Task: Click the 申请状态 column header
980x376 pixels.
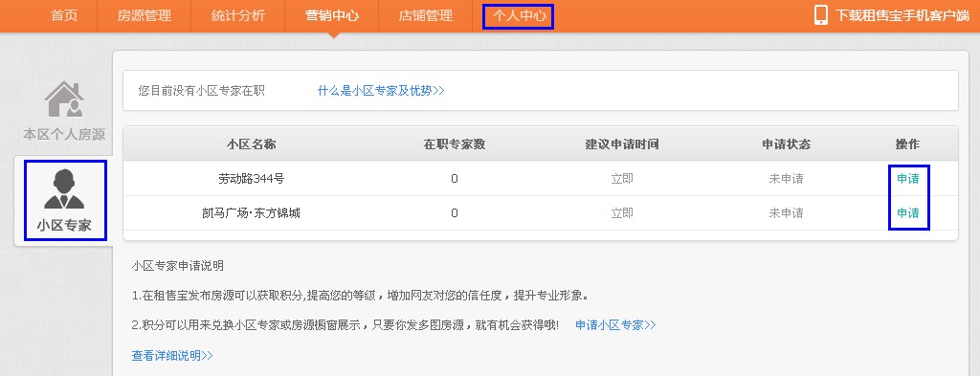Action: tap(787, 144)
